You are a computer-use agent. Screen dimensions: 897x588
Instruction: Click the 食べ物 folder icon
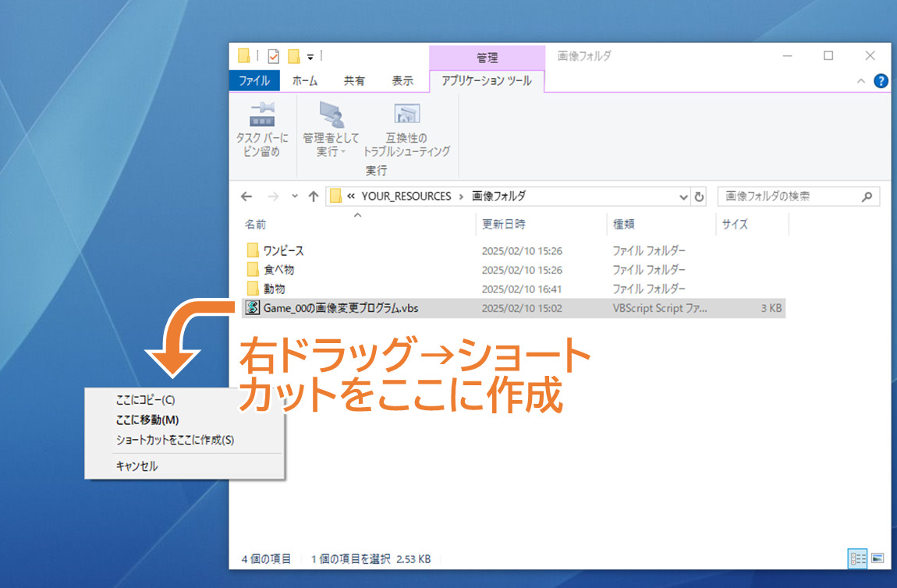click(253, 269)
